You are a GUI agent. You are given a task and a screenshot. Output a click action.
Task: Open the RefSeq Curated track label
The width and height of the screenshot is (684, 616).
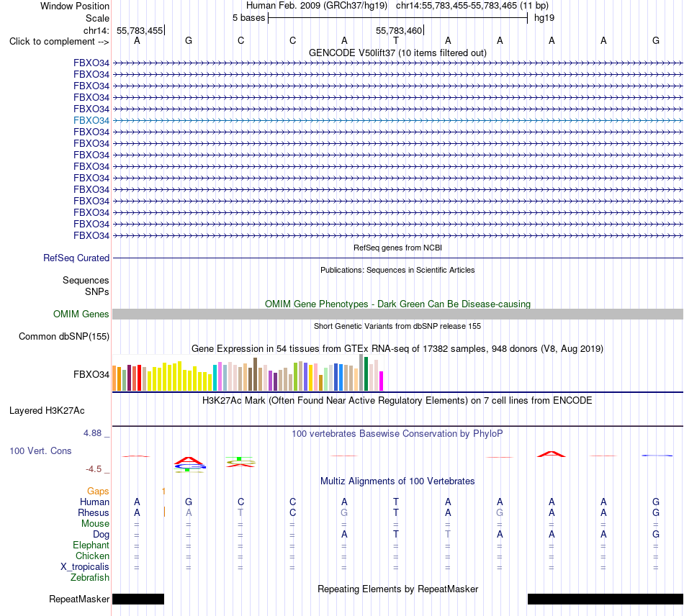pos(76,258)
